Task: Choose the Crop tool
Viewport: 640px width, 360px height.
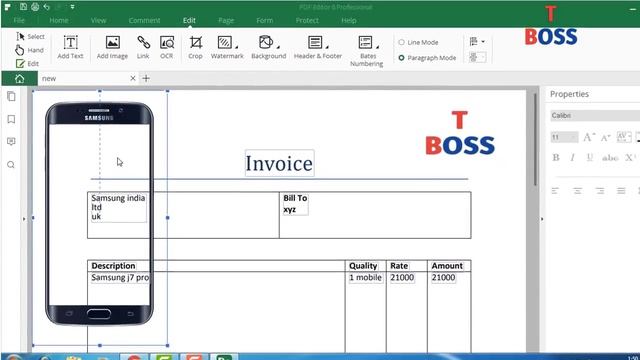Action: click(196, 47)
